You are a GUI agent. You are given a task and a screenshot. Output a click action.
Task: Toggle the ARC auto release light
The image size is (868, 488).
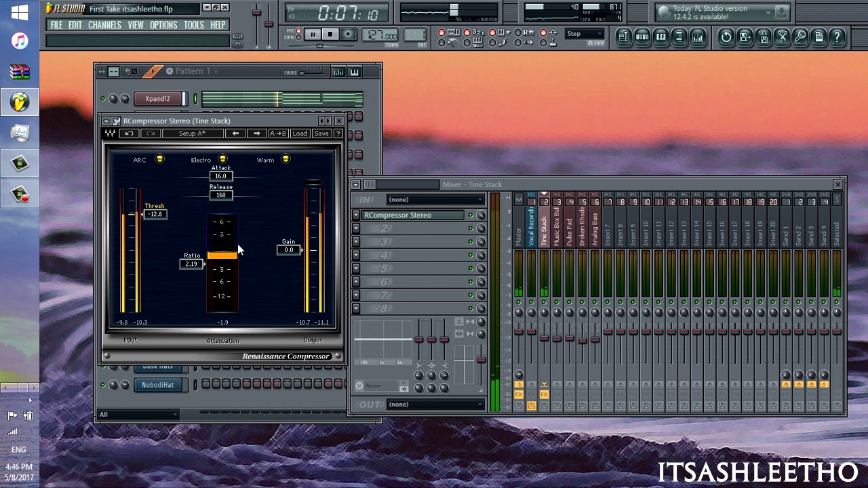point(159,159)
